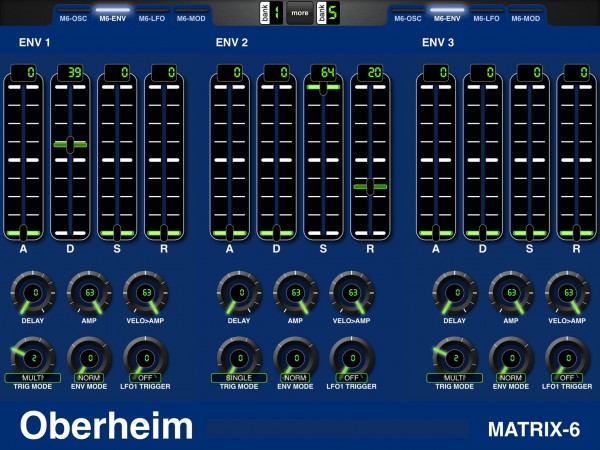
Task: Click the ENV 2 Sustain slider handle
Action: tap(323, 88)
